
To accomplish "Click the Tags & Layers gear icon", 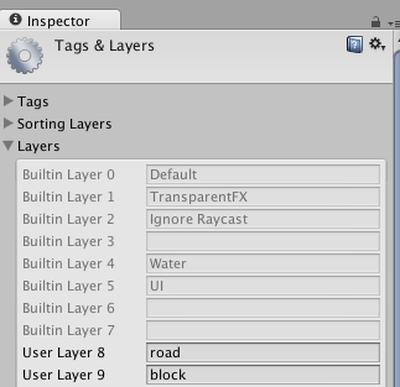I will [25, 56].
